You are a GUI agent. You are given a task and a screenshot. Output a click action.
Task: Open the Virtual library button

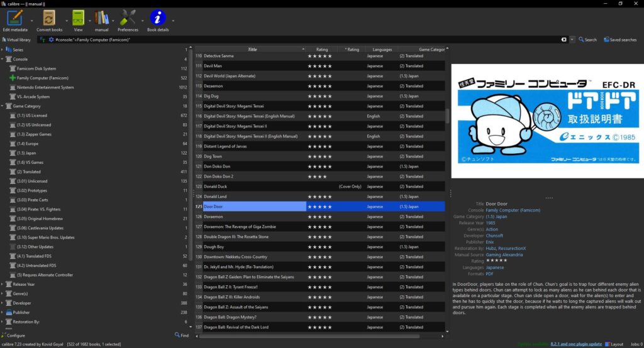point(16,40)
